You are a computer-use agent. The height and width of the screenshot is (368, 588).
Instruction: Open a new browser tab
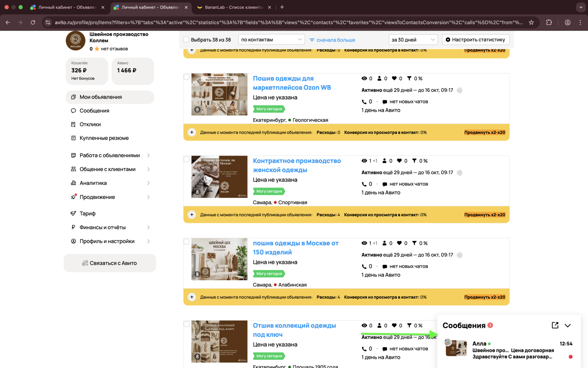click(x=282, y=7)
